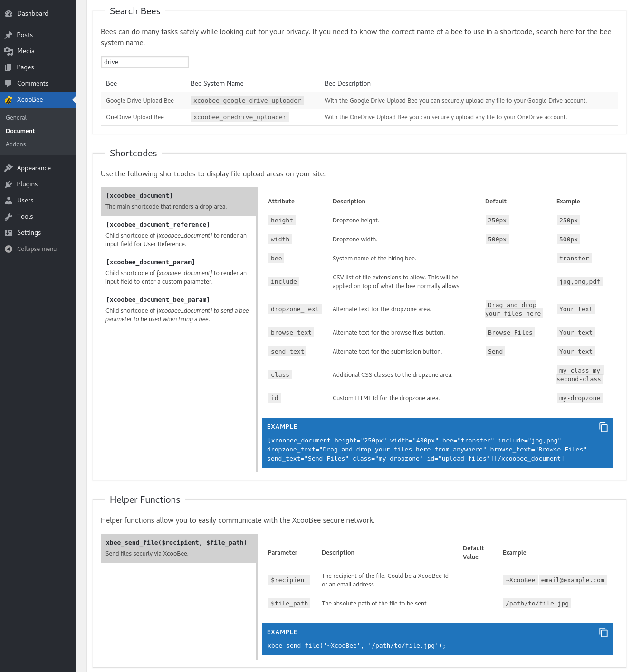The height and width of the screenshot is (672, 632).
Task: Click the Media library icon
Action: pyautogui.click(x=9, y=51)
